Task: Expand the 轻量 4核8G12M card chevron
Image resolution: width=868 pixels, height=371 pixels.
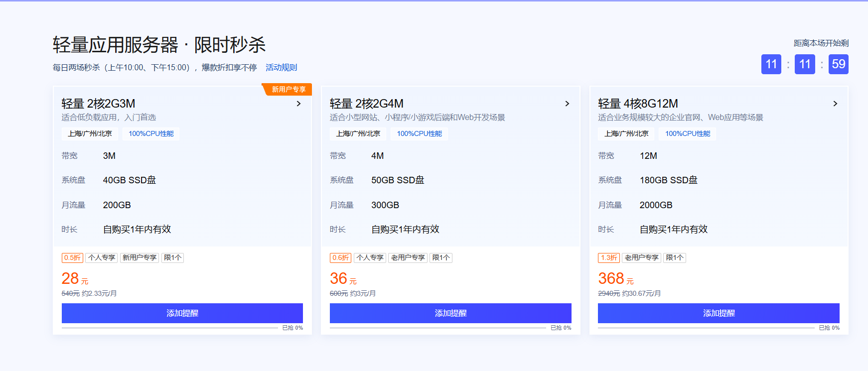Action: point(836,104)
